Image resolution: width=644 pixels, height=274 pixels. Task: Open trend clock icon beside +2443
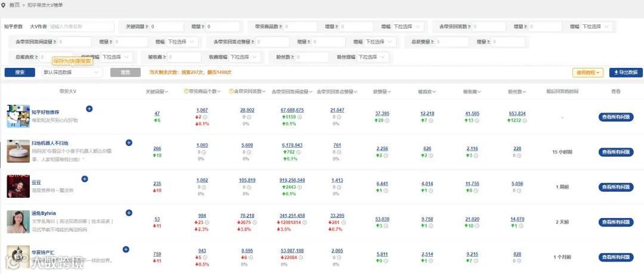pyautogui.click(x=300, y=187)
